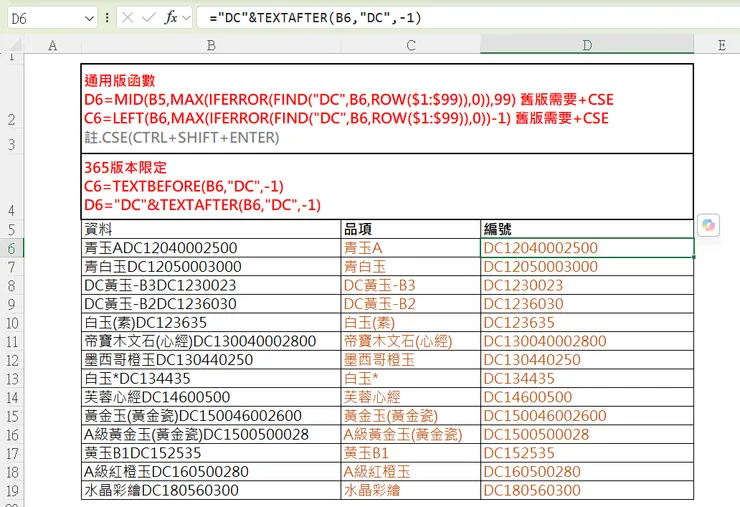Select cell DC黃玉-B2DC1236030
Image resolution: width=740 pixels, height=507 pixels.
[x=211, y=304]
